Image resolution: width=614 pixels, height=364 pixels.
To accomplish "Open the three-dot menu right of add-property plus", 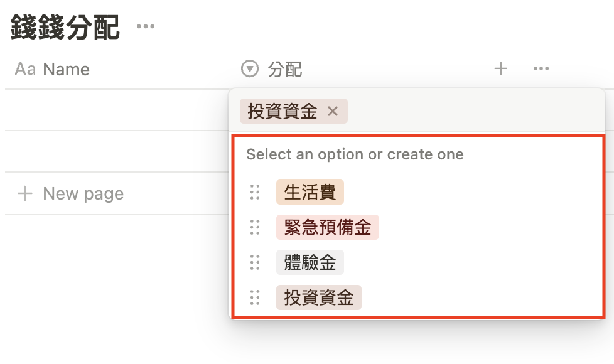I will click(541, 69).
